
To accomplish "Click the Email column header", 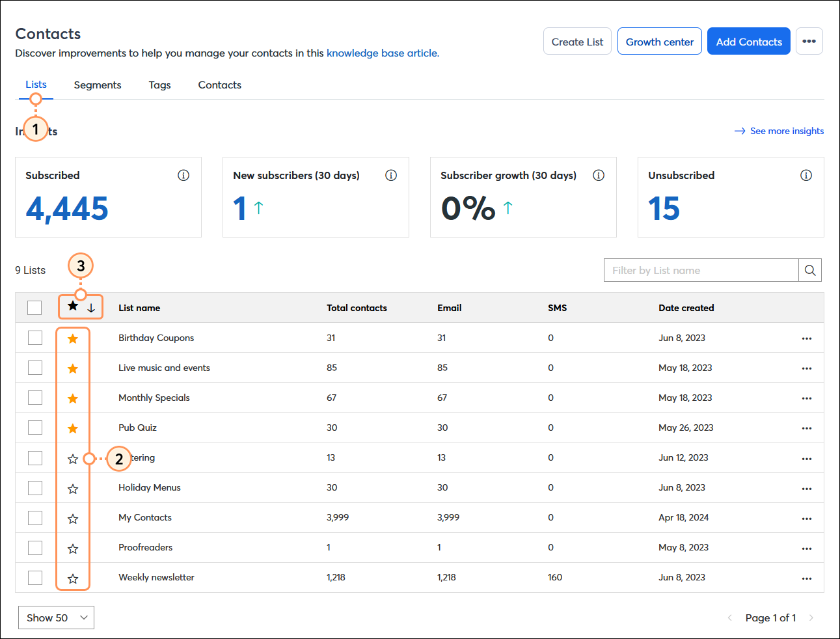I will click(449, 308).
